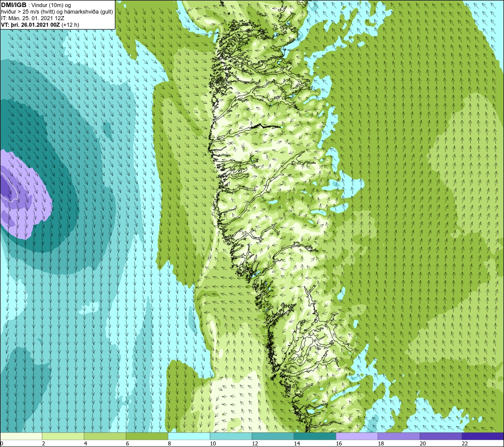Click the 16–18 m/s light purple legend swatch
Viewport: 504px width, 447px height.
(x=357, y=436)
